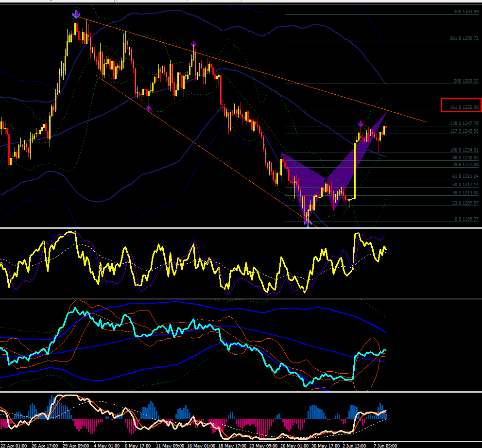This screenshot has height=448, width=482.
Task: Click the purple down arrow at the April peak
Action: point(76,14)
